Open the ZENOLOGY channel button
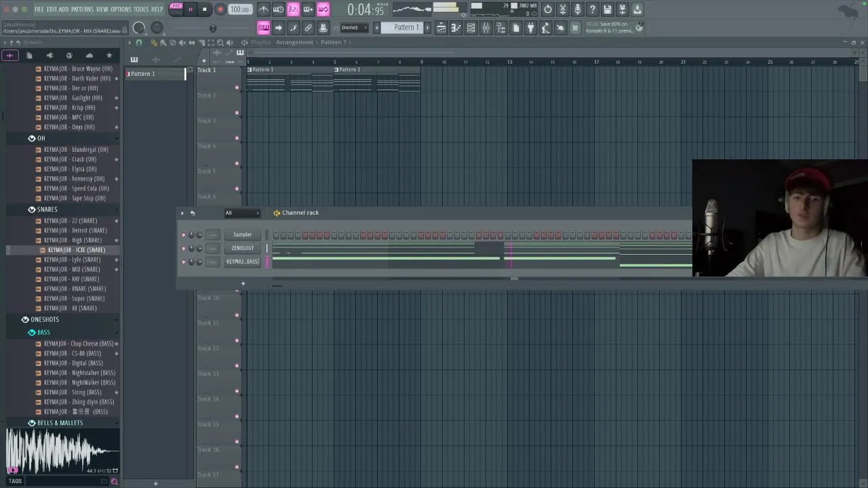 (242, 248)
